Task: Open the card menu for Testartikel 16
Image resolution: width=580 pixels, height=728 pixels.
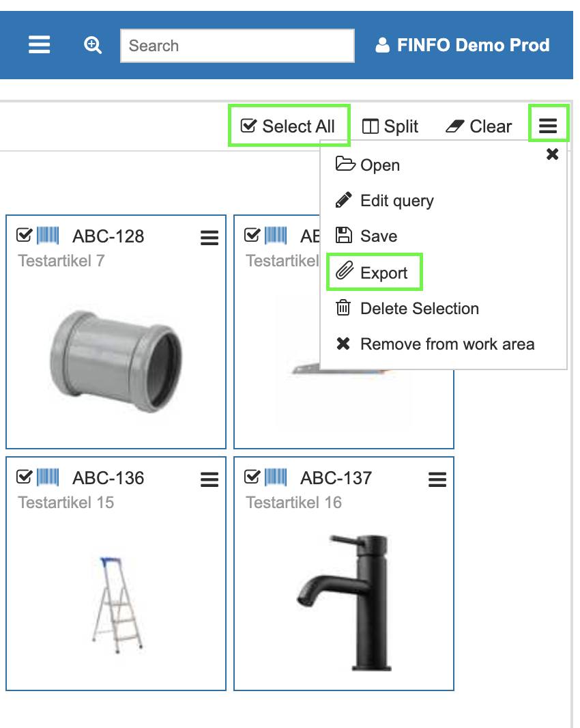Action: (437, 479)
